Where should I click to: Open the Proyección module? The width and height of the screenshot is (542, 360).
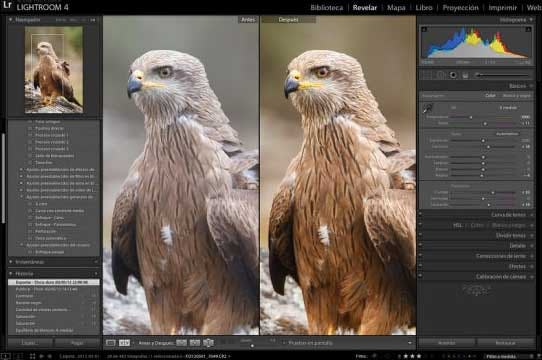(x=460, y=7)
